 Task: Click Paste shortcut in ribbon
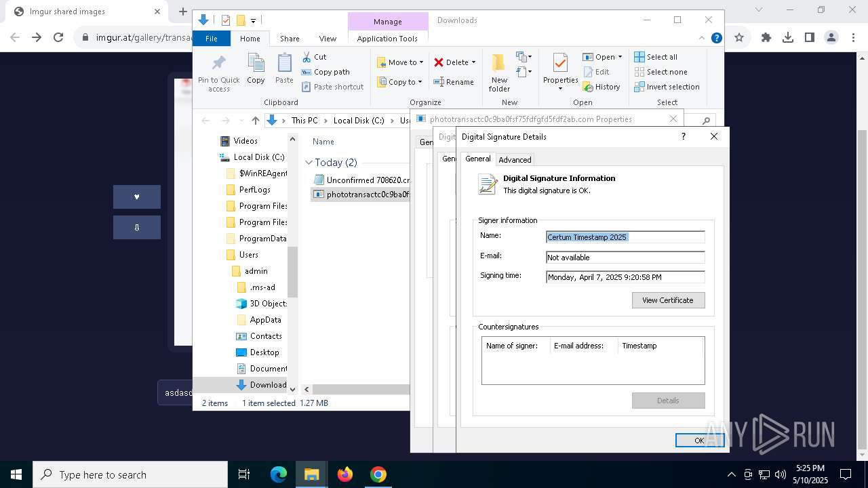tap(333, 87)
